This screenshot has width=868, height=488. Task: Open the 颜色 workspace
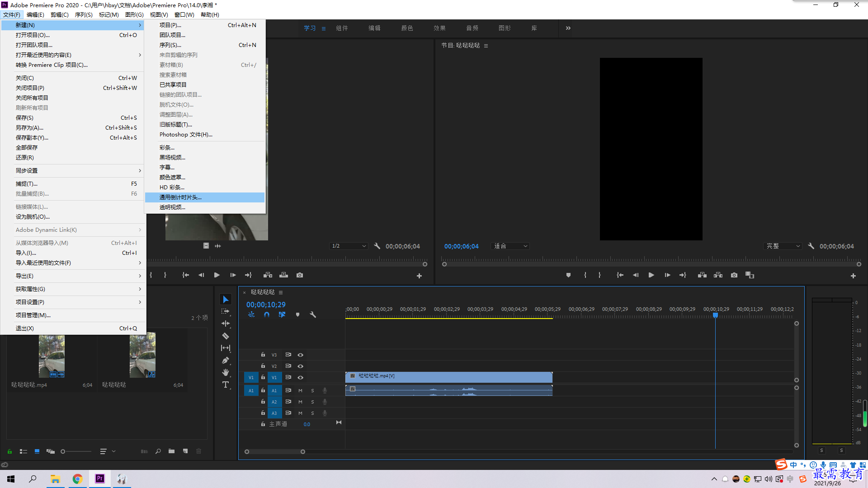click(x=407, y=28)
